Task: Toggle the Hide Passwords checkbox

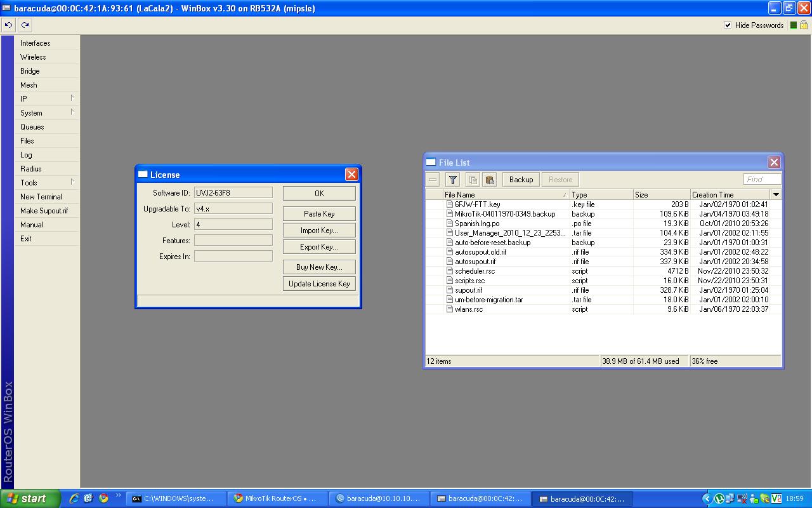Action: point(728,25)
